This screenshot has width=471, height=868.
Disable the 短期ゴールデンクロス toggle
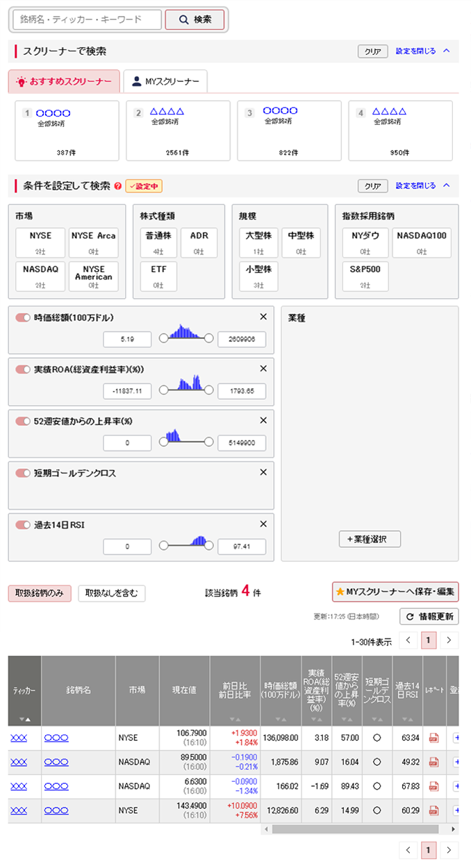pyautogui.click(x=23, y=473)
